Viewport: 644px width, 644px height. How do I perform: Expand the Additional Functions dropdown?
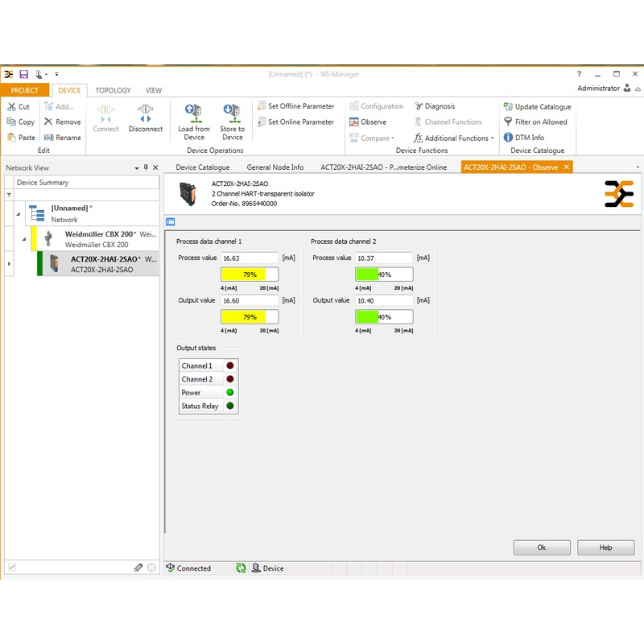pyautogui.click(x=454, y=138)
